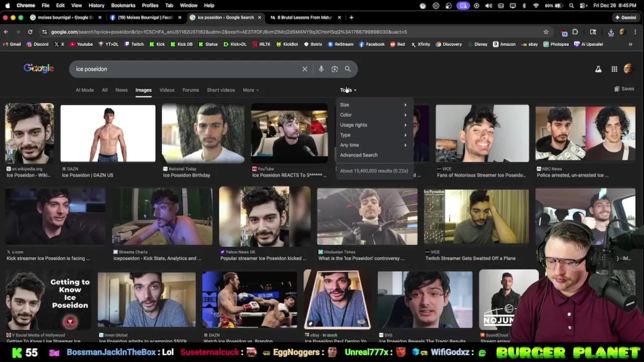
Task: Open 'Police arrested, un-arrested Ice' NBC result
Action: click(x=573, y=175)
